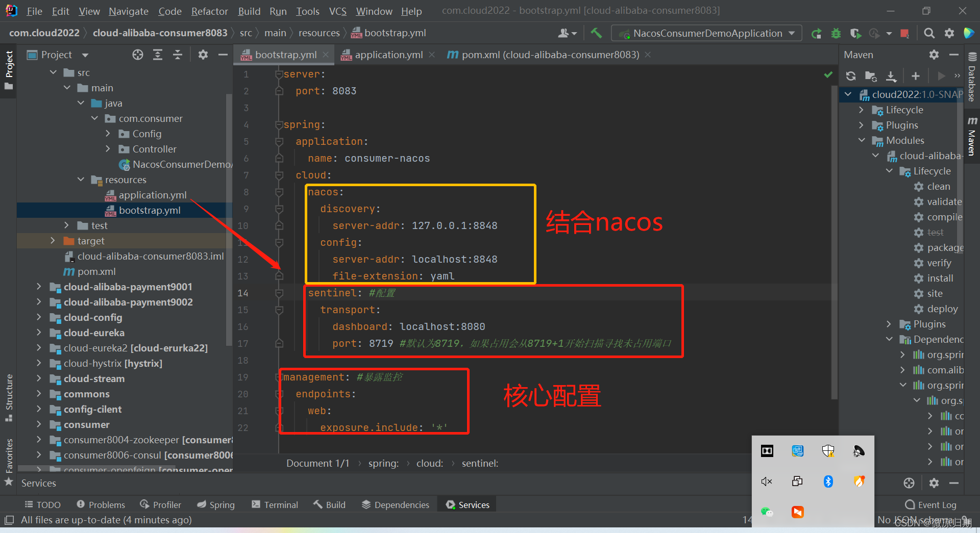Hide the Maven tool window
This screenshot has width=980, height=533.
[953, 55]
